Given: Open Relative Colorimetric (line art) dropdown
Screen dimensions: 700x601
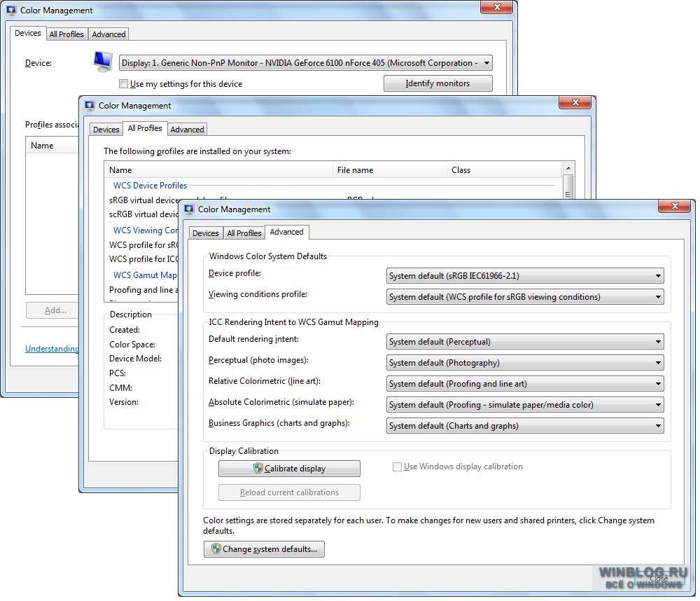Looking at the screenshot, I should click(x=525, y=384).
